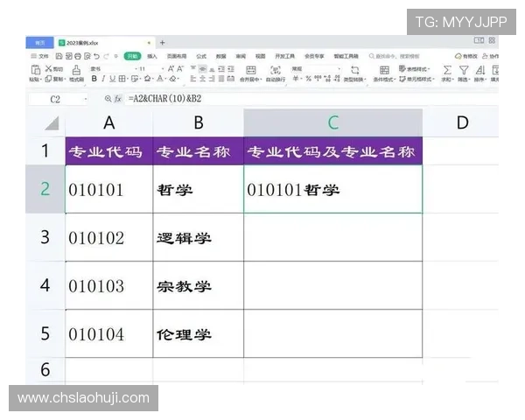Click the Save icon in quick access bar
Screen dimensions: 525x420
tap(59, 56)
